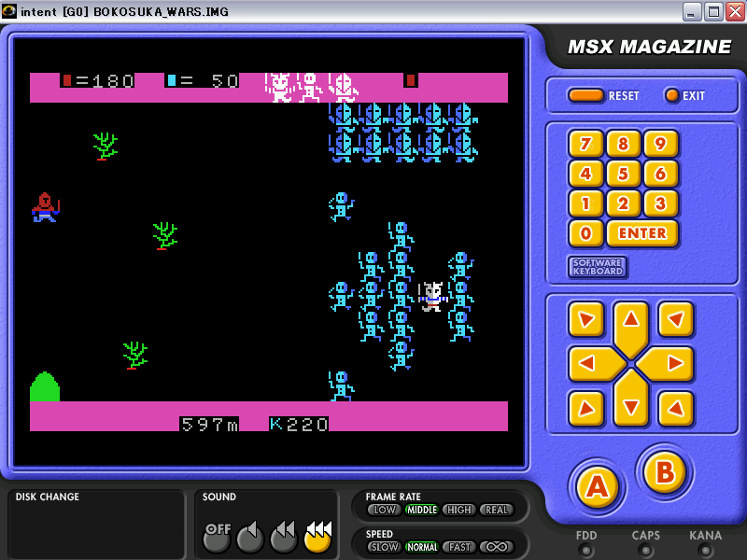This screenshot has height=560, width=747.
Task: Click the red counter value 180
Action: pos(112,80)
